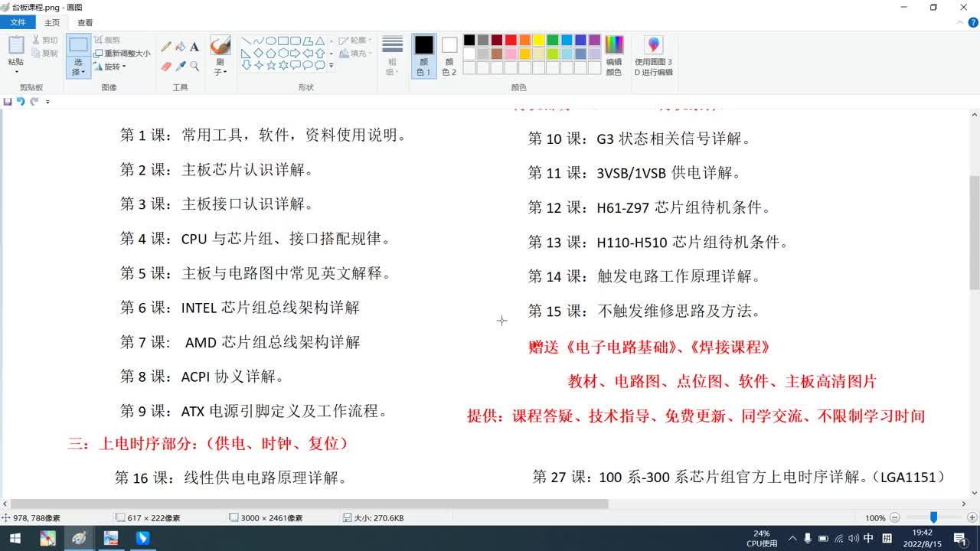Viewport: 980px width, 551px height.
Task: Click the taskbar clock showing 19:42
Action: point(922,538)
